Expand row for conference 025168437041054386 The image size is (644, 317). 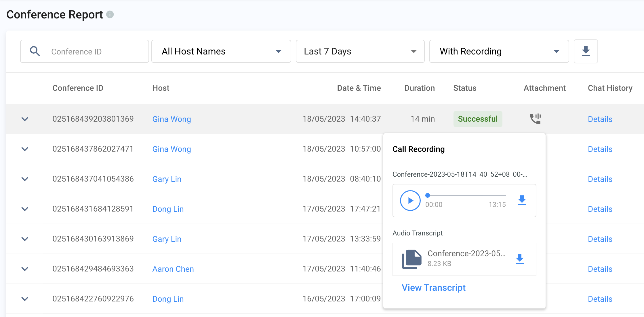[25, 179]
